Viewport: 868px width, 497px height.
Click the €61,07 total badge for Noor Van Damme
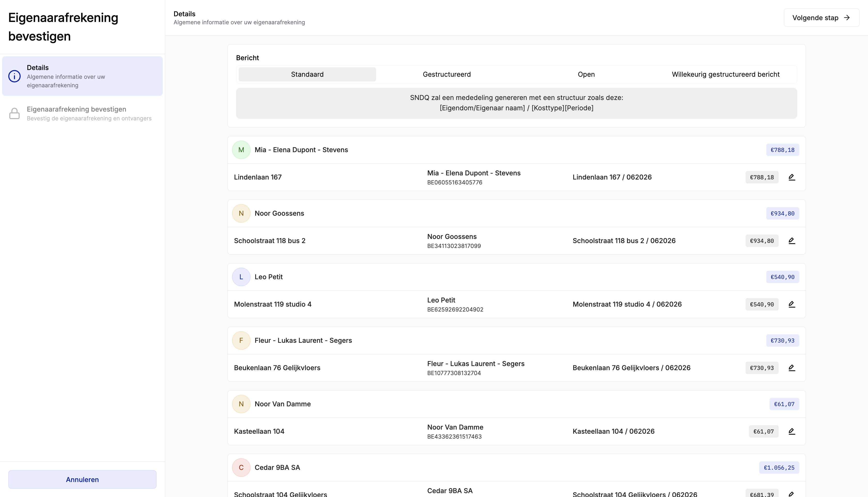click(x=784, y=404)
